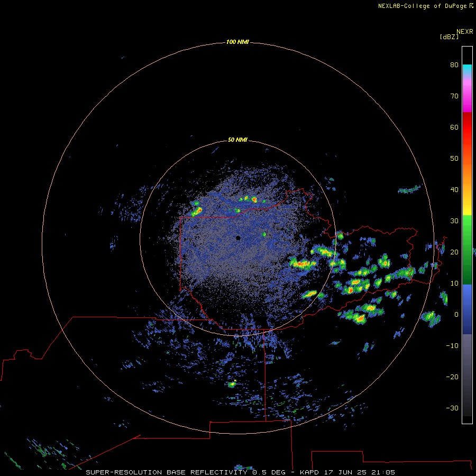Click the [dBZ] unit label
The image size is (476, 476).
point(449,37)
